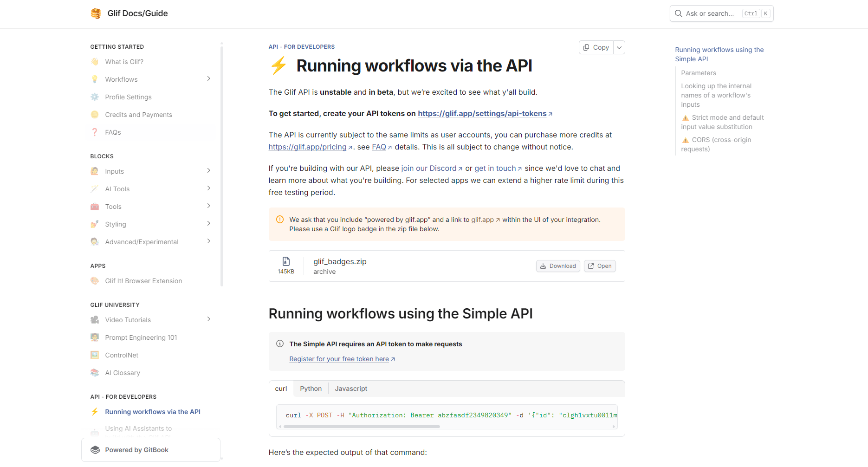Expand the Workflows sidebar section
The width and height of the screenshot is (868, 467).
pos(208,79)
